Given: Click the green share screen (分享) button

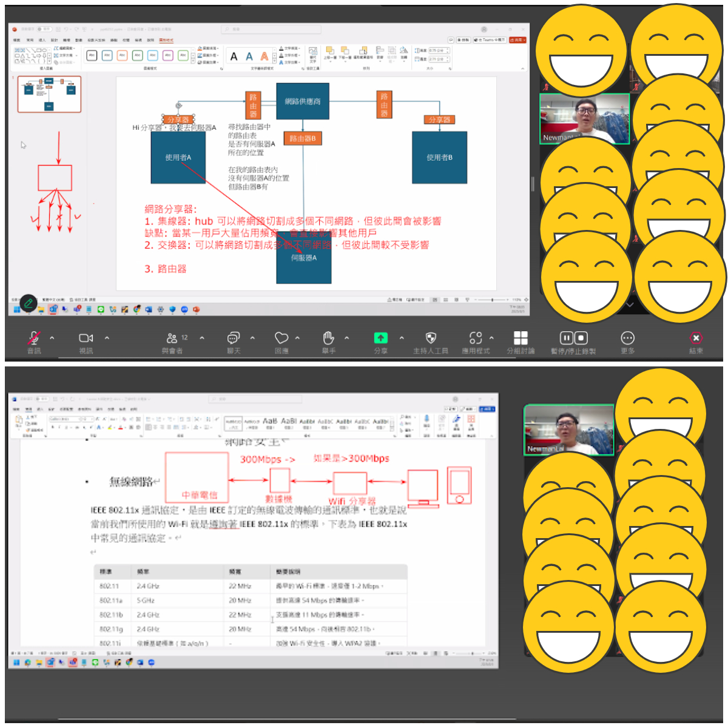Looking at the screenshot, I should [380, 339].
